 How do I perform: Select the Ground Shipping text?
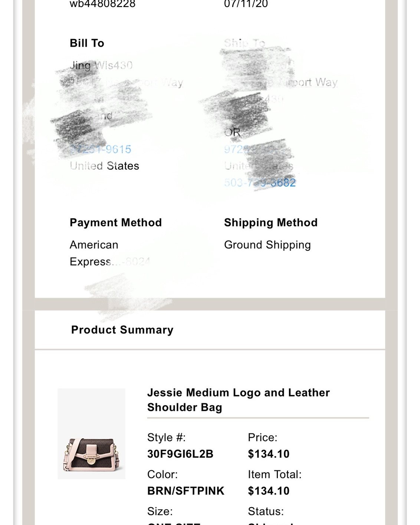268,245
